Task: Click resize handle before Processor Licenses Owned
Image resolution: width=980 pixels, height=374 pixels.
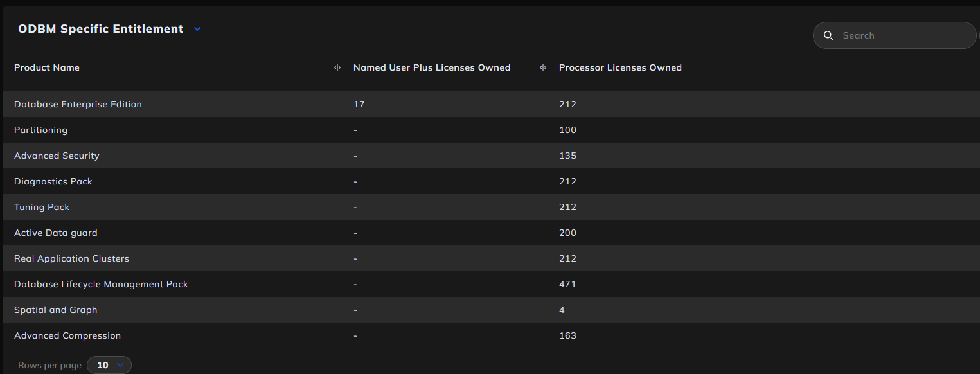Action: pyautogui.click(x=543, y=67)
